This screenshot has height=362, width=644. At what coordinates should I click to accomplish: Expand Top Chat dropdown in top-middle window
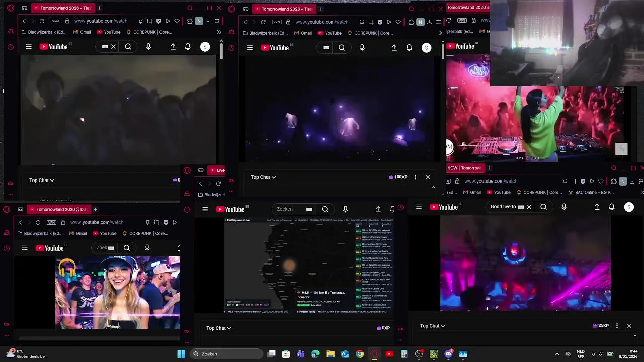pyautogui.click(x=263, y=177)
